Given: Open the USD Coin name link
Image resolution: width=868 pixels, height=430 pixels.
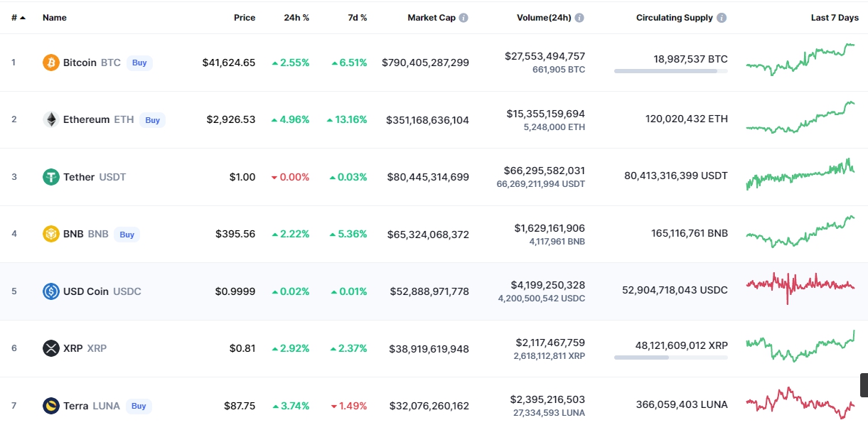Looking at the screenshot, I should [86, 291].
